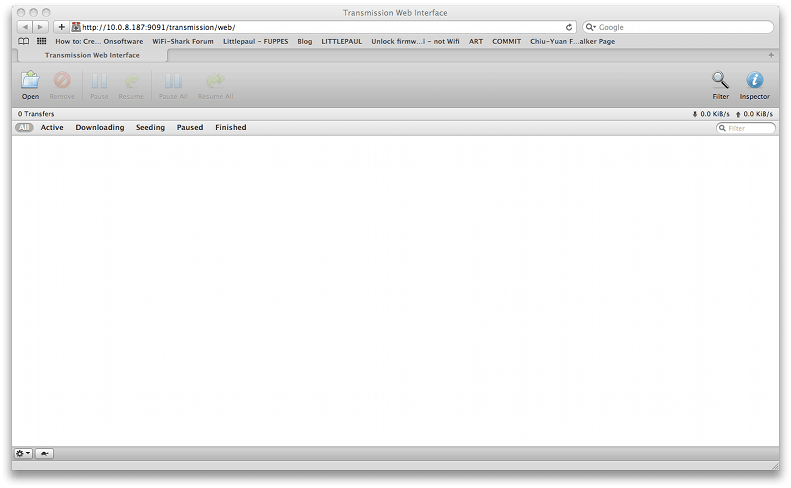791x488 pixels.
Task: Click the 0 Transfers status text
Action: (x=36, y=114)
